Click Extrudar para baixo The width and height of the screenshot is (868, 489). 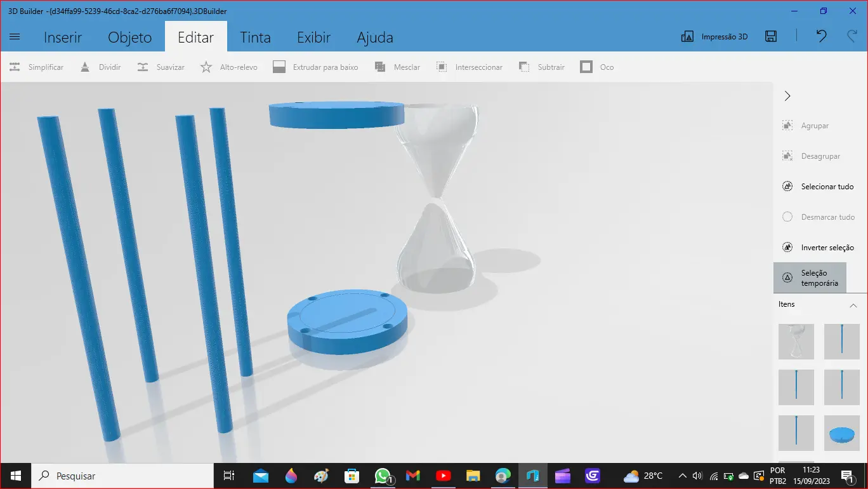315,67
